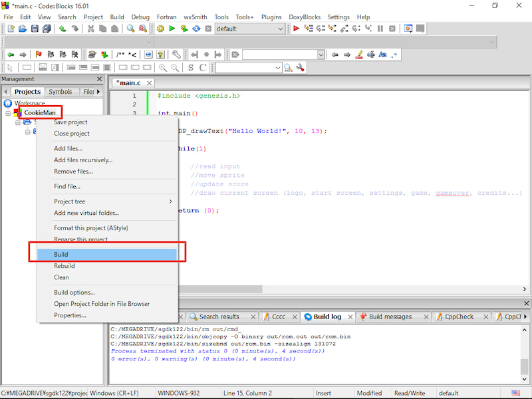
Task: Toggle the regex search option icon
Action: (394, 55)
